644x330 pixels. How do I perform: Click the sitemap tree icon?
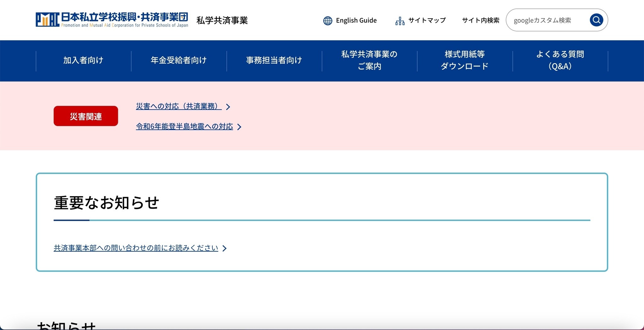pyautogui.click(x=400, y=21)
